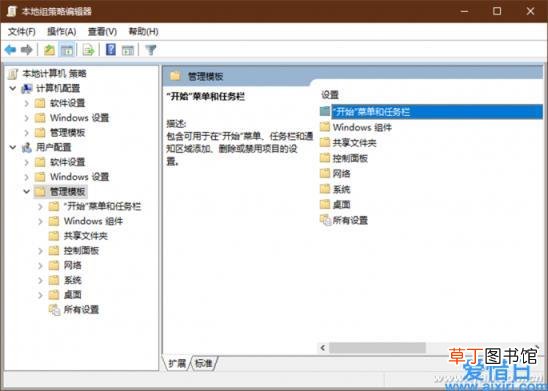Click the 所有设置 icon in the left tree
Viewport: 548px width, 391px height.
click(x=55, y=309)
